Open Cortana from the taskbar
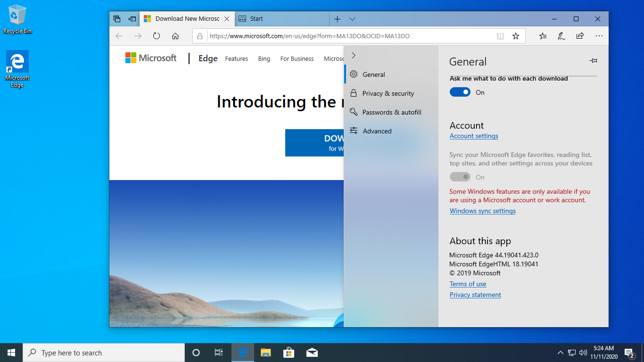The height and width of the screenshot is (362, 644). click(x=196, y=353)
